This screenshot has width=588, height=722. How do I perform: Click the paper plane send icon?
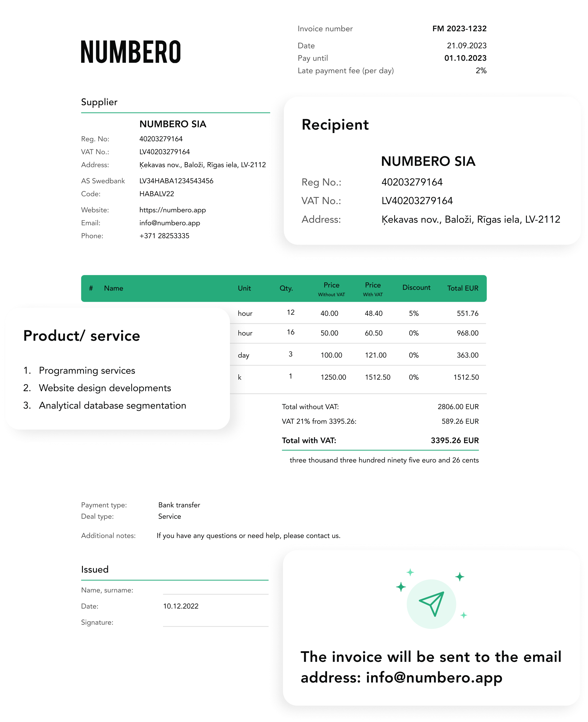(431, 604)
